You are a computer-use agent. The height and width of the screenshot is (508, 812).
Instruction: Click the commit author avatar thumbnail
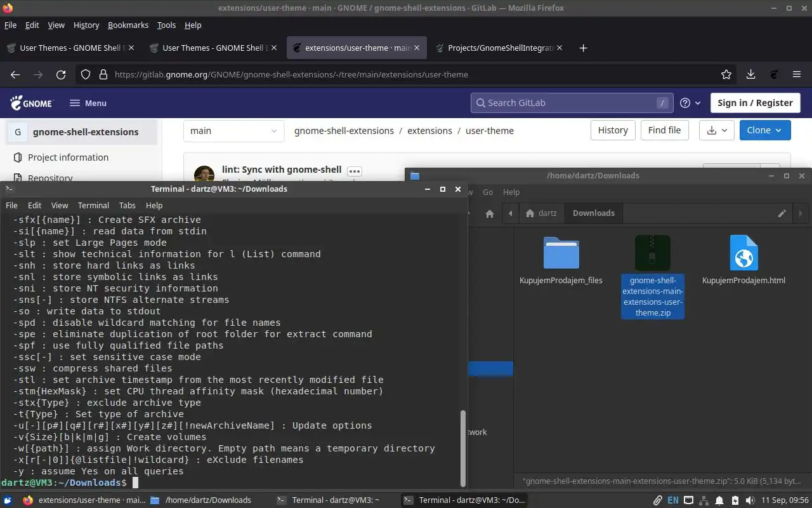coord(204,174)
